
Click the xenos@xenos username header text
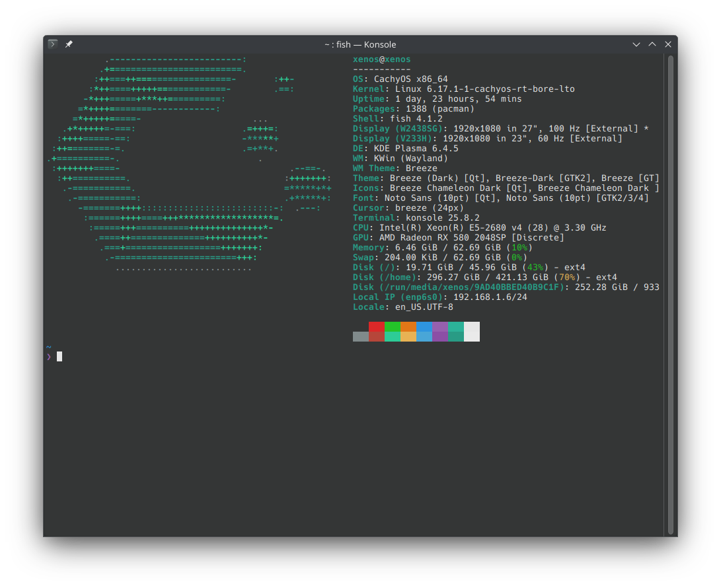(381, 59)
